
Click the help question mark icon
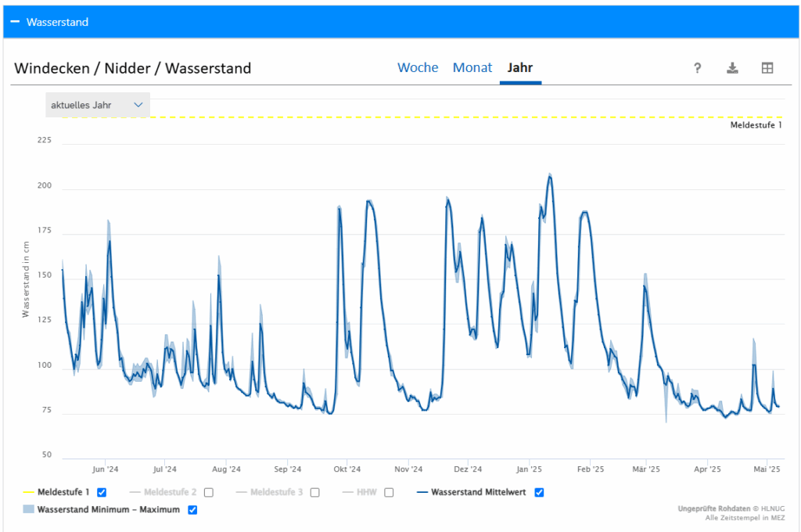pos(697,68)
